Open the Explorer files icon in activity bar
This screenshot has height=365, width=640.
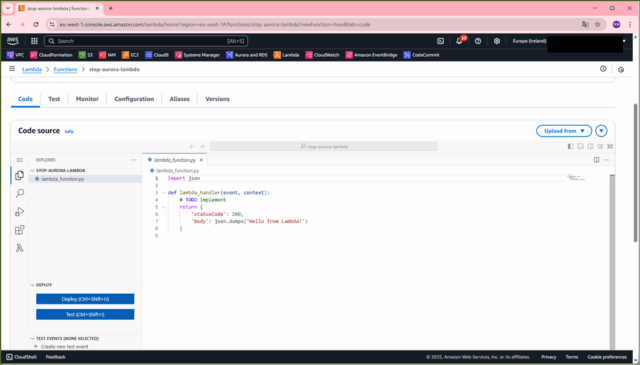19,175
